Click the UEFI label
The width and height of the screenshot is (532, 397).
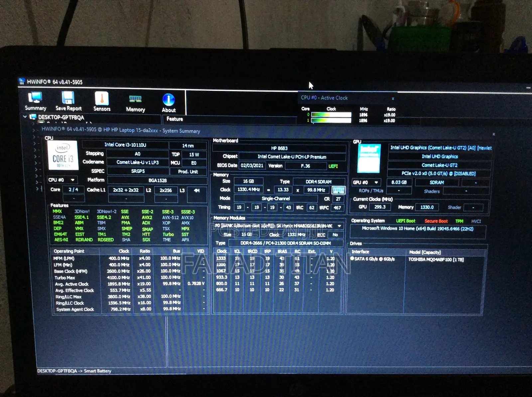pyautogui.click(x=333, y=166)
